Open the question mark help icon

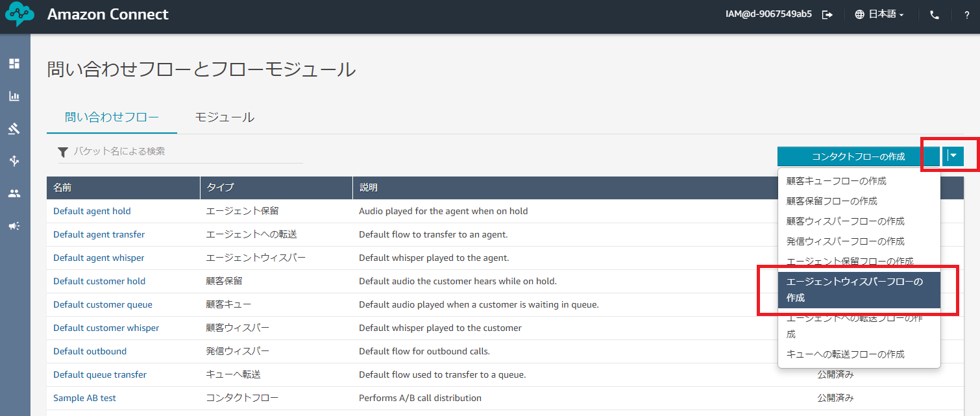(966, 15)
